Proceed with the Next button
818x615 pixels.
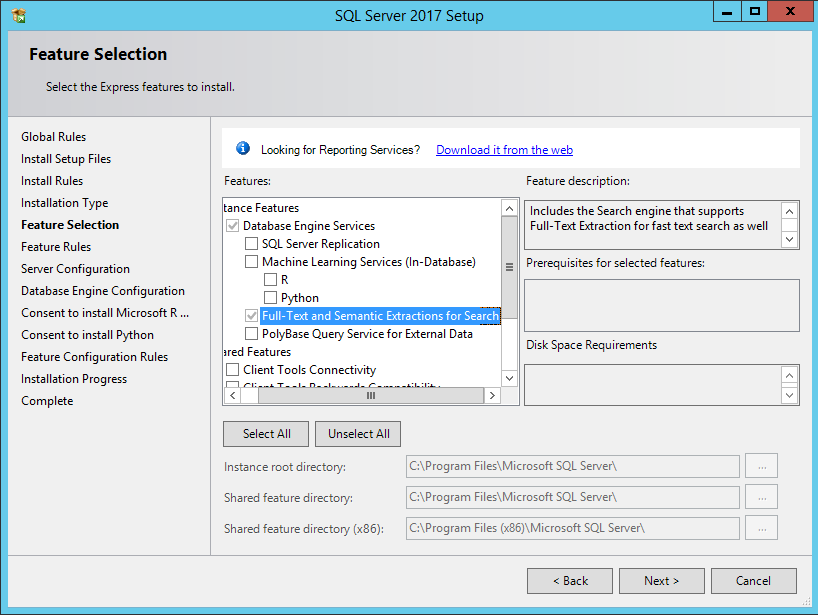tap(661, 581)
